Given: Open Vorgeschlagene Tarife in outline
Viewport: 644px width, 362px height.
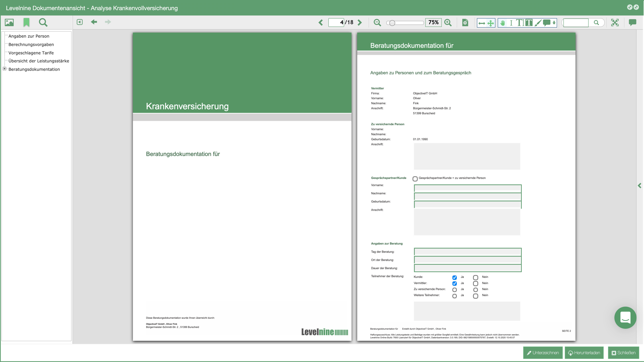Looking at the screenshot, I should tap(31, 53).
